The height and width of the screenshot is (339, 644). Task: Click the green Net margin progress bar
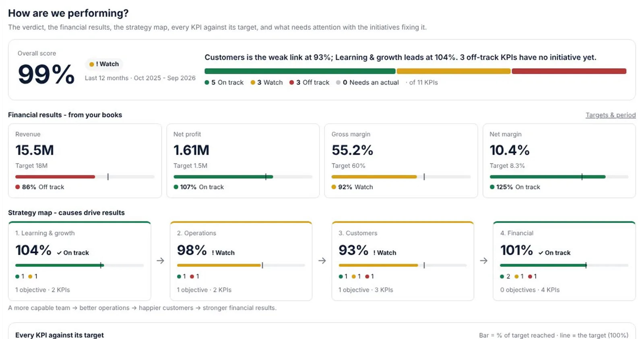pyautogui.click(x=547, y=177)
